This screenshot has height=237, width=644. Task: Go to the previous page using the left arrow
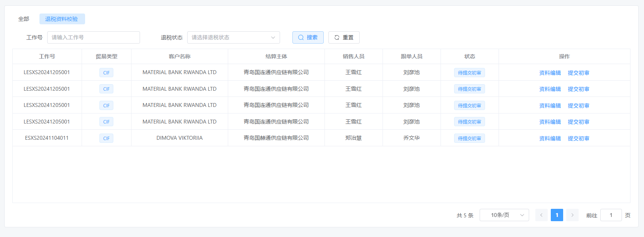[541, 215]
